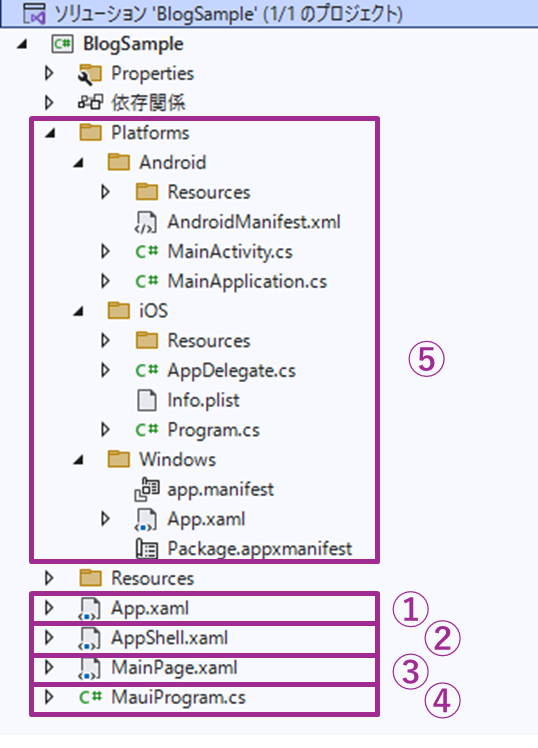Click the Visual Studio solution icon
This screenshot has height=748, width=538.
[34, 13]
